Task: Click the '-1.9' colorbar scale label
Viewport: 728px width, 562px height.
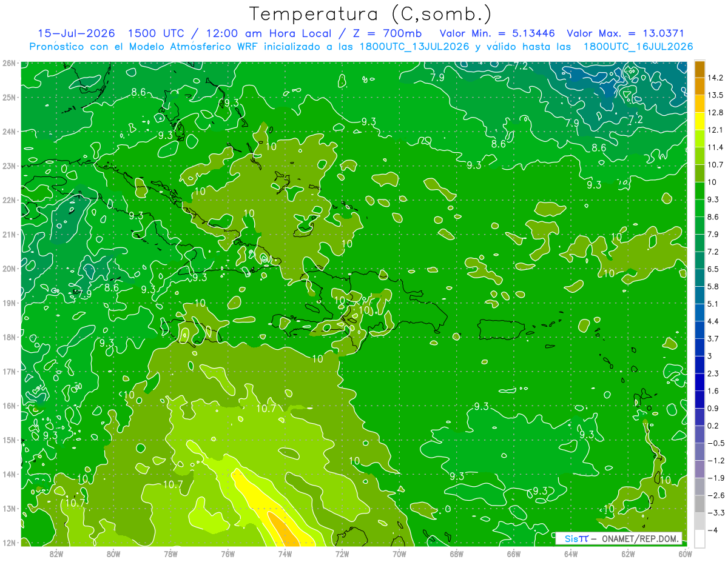Action: click(x=716, y=478)
